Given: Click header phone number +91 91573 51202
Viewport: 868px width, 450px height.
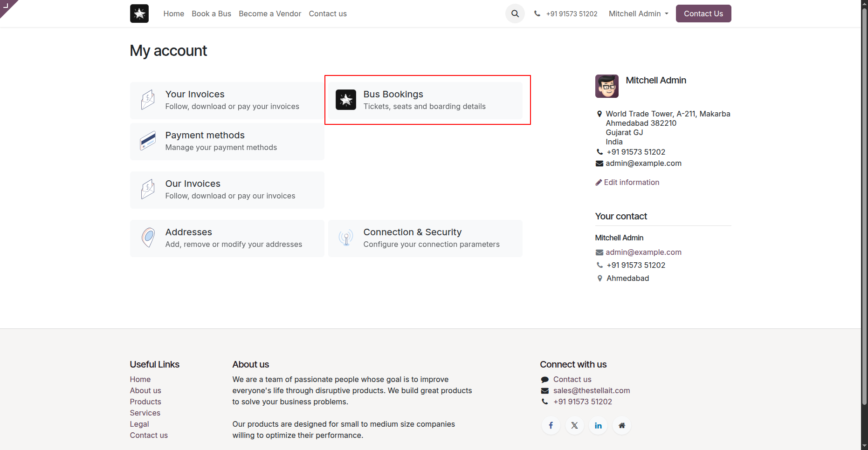Looking at the screenshot, I should tap(572, 14).
